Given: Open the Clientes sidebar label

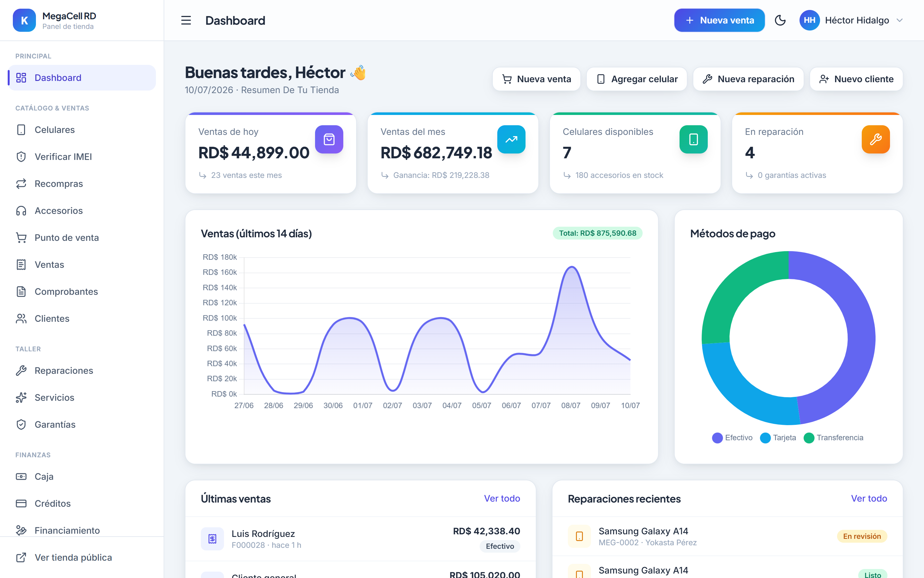Looking at the screenshot, I should click(x=52, y=319).
